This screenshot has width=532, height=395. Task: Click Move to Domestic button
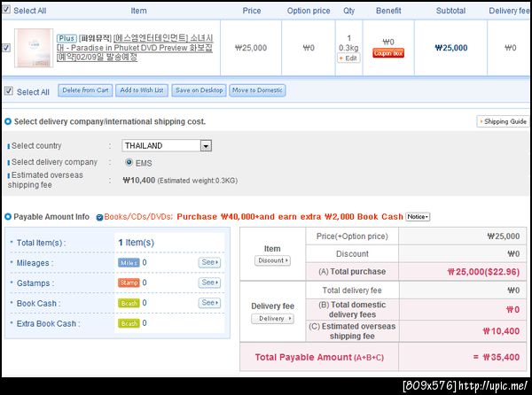point(257,90)
